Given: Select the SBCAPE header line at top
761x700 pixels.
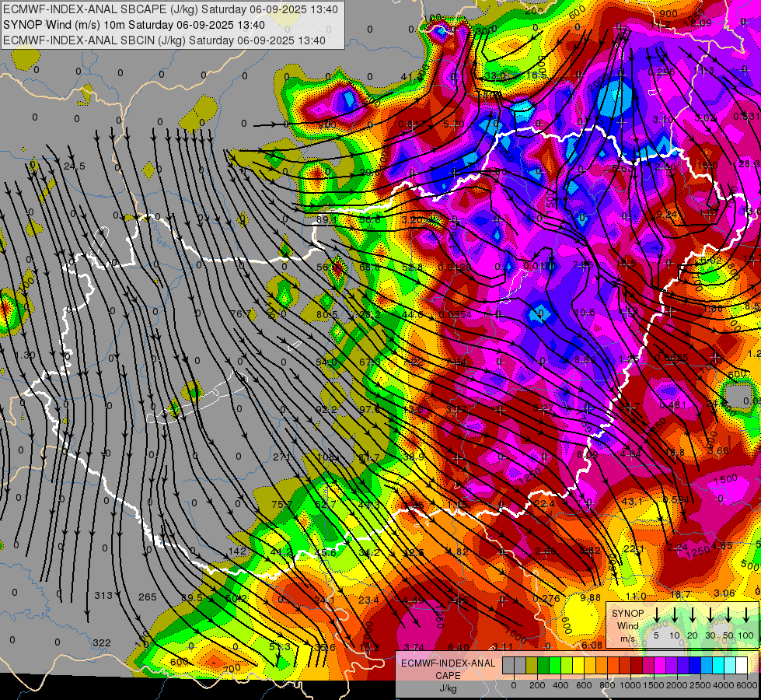Looking at the screenshot, I should pyautogui.click(x=170, y=9).
